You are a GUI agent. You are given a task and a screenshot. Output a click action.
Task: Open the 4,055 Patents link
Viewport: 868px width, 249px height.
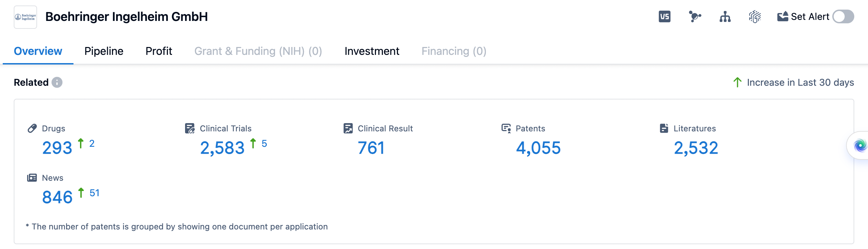[538, 148]
